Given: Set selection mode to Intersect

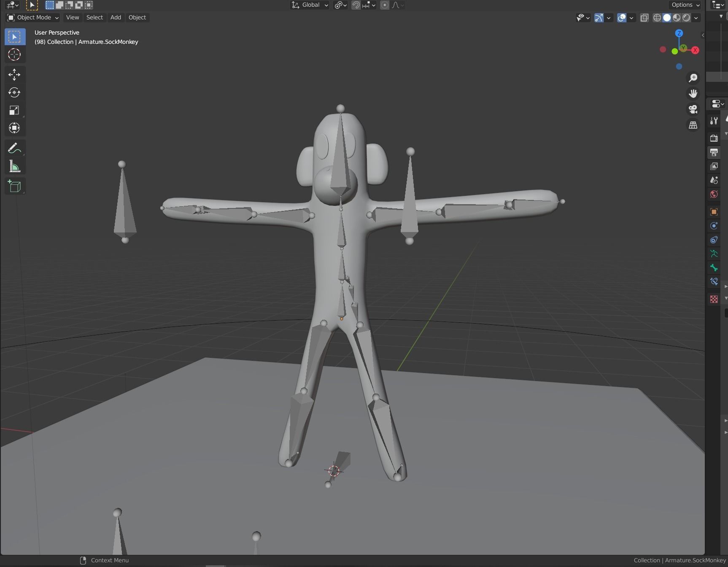Looking at the screenshot, I should click(89, 5).
